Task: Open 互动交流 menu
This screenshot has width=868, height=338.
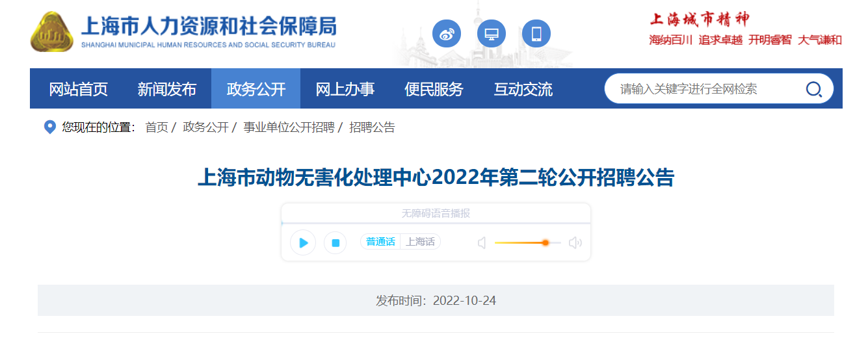Action: tap(523, 89)
